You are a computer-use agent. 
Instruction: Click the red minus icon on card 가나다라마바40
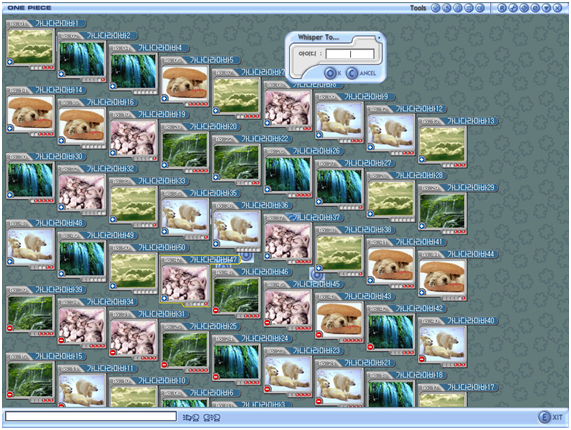[422, 359]
